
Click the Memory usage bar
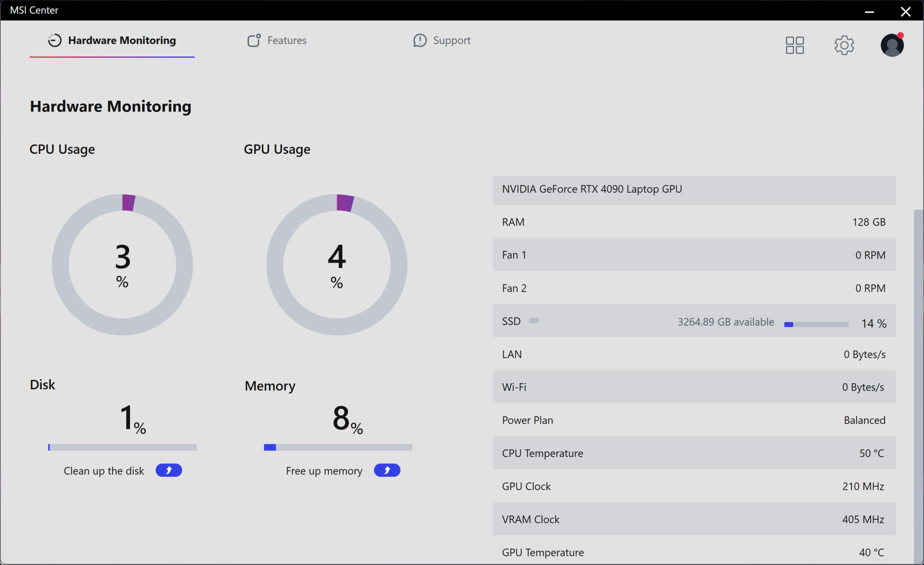click(x=338, y=447)
